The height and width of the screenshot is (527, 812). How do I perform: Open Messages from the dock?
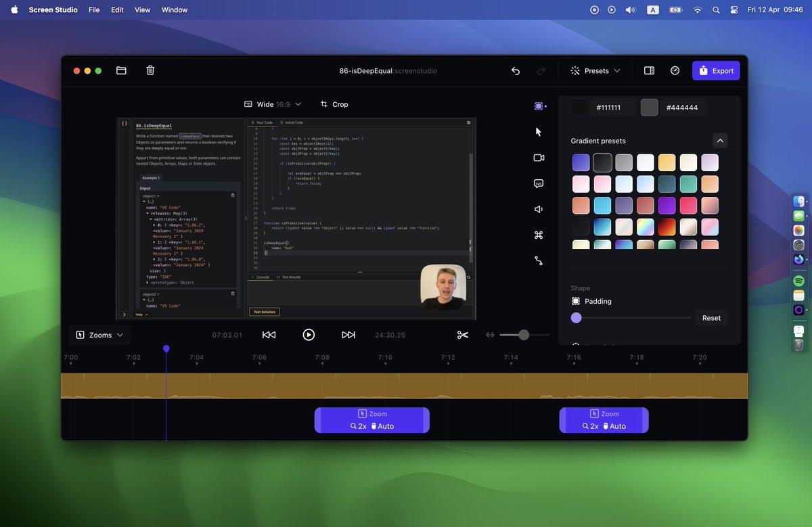coord(798,216)
